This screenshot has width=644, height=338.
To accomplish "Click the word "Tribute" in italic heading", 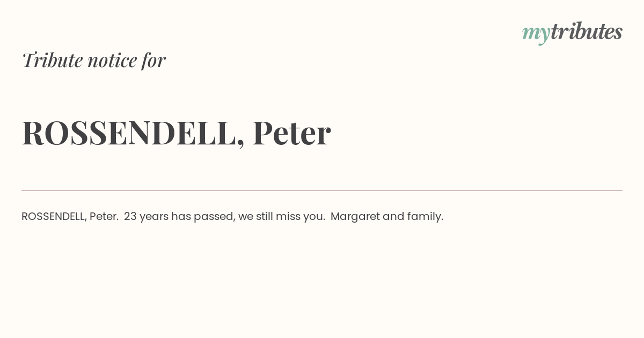I will click(52, 60).
